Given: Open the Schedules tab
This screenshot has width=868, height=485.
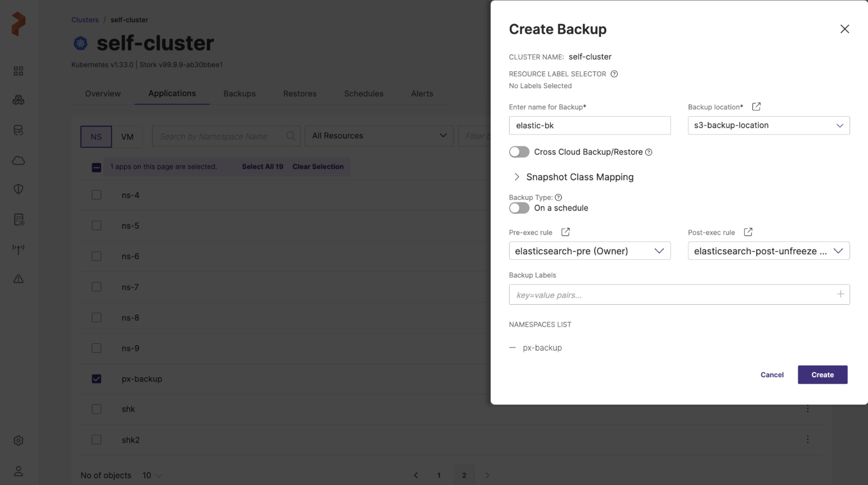Looking at the screenshot, I should pos(363,93).
